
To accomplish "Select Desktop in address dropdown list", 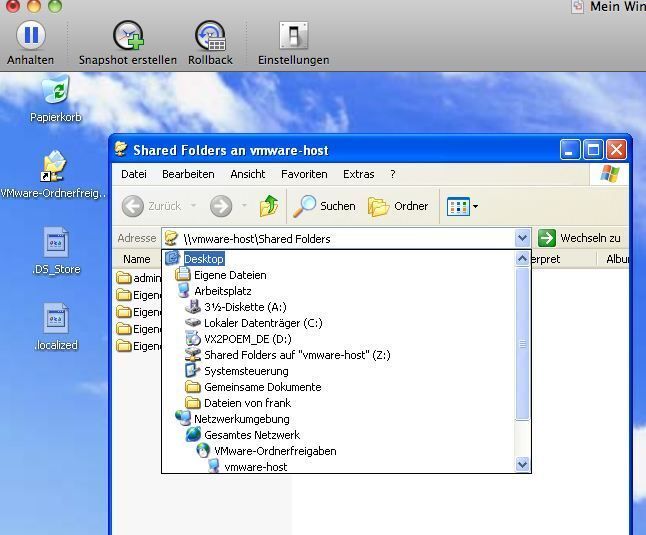I will pyautogui.click(x=204, y=259).
